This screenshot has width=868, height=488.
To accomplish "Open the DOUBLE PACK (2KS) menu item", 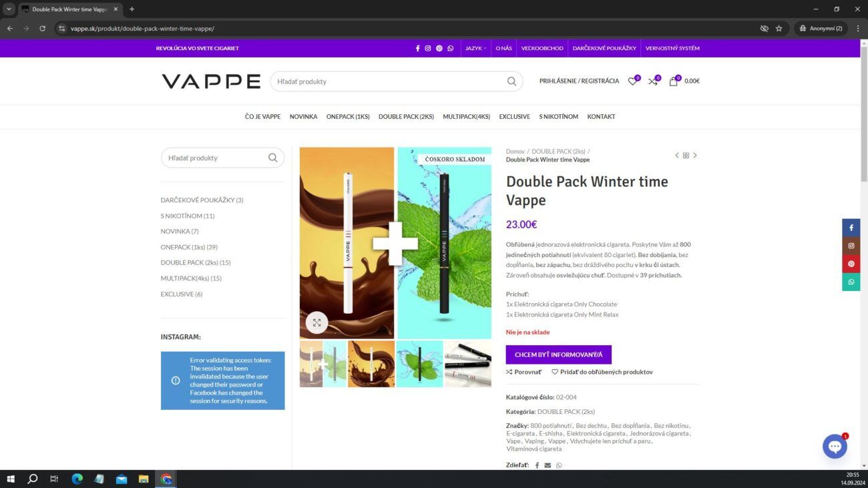I will click(406, 117).
